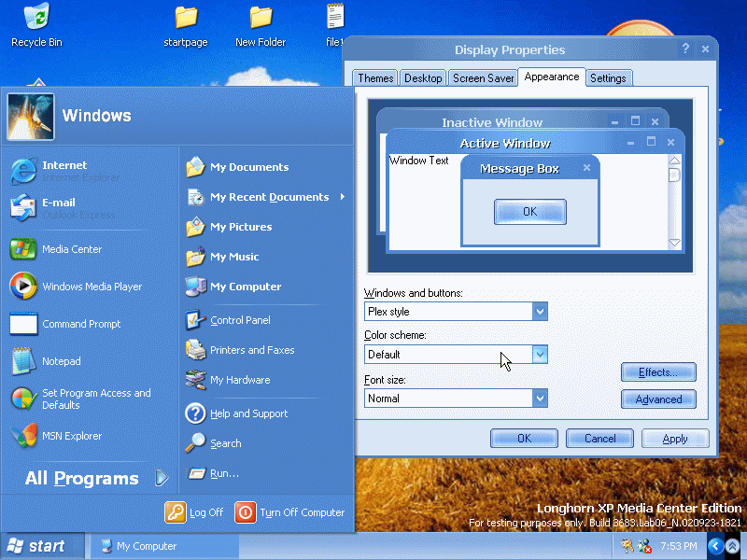747x560 pixels.
Task: Switch to the Screen Saver tab
Action: click(x=483, y=78)
